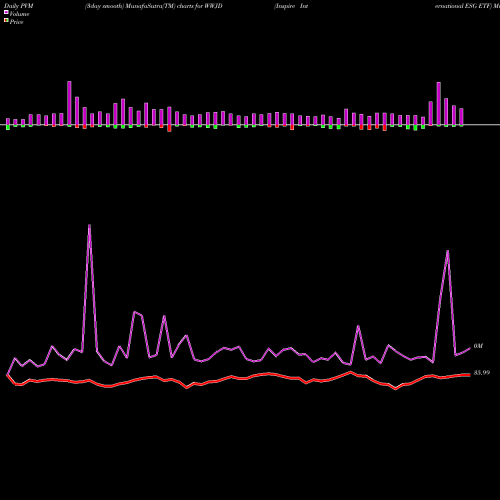Click the 85.99 price value label
The image size is (500, 500).
[x=482, y=373]
